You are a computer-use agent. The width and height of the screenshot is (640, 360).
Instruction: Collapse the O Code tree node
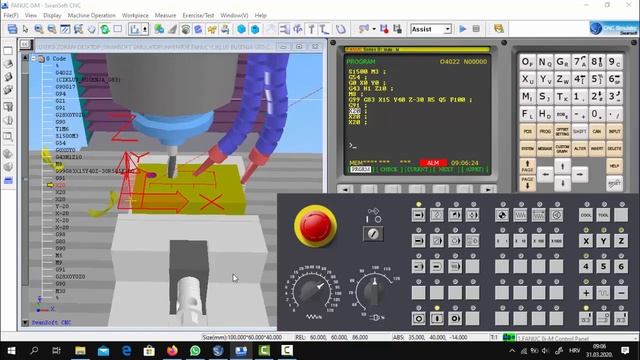coord(34,59)
